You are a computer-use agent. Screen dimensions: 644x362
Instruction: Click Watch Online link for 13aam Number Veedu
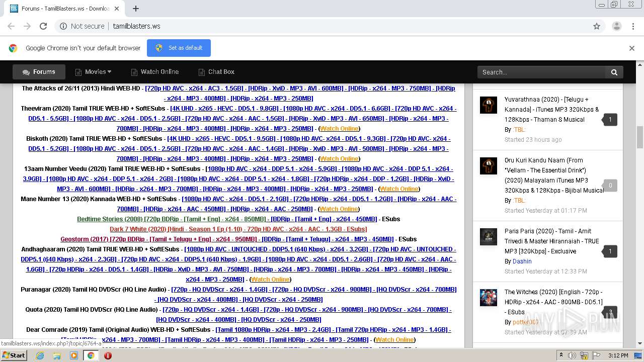point(399,189)
